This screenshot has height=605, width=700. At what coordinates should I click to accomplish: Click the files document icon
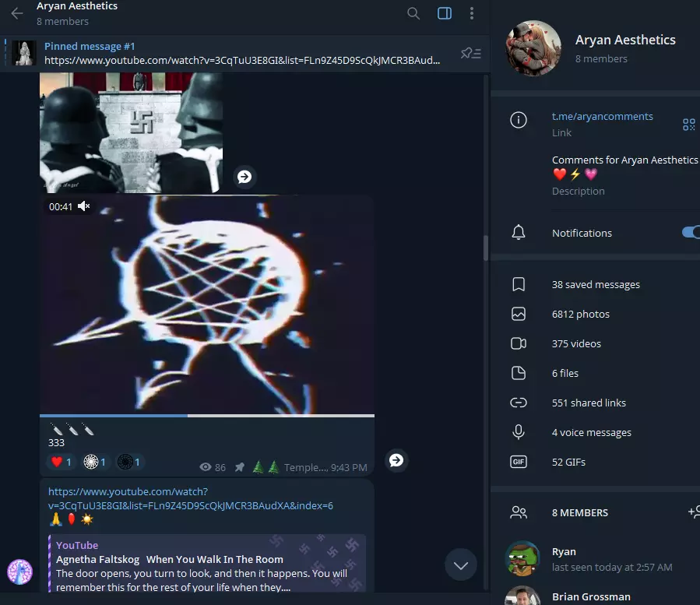point(519,373)
